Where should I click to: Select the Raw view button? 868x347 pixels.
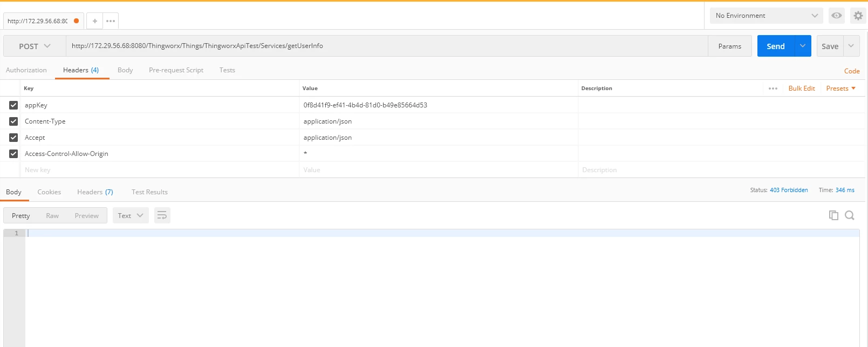(52, 215)
